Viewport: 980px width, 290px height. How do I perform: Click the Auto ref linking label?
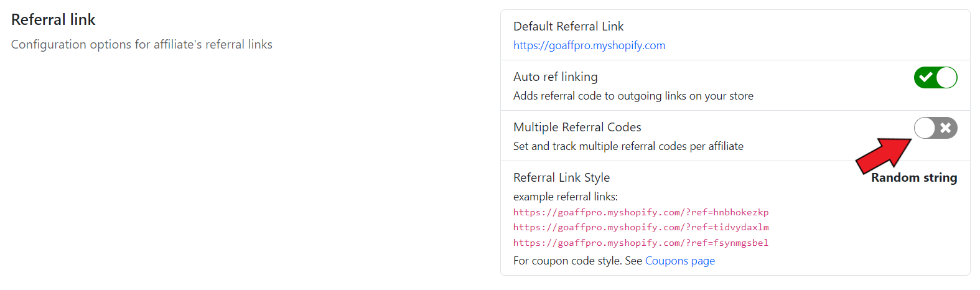[x=555, y=77]
